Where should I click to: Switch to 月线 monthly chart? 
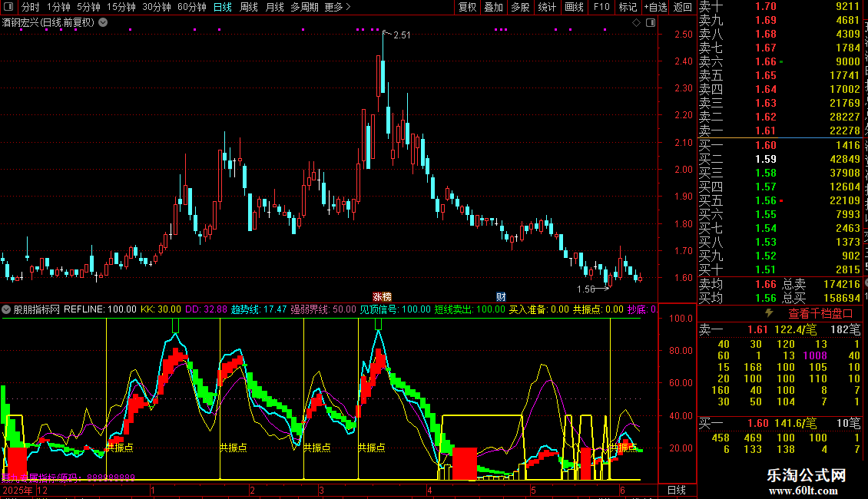click(x=274, y=7)
